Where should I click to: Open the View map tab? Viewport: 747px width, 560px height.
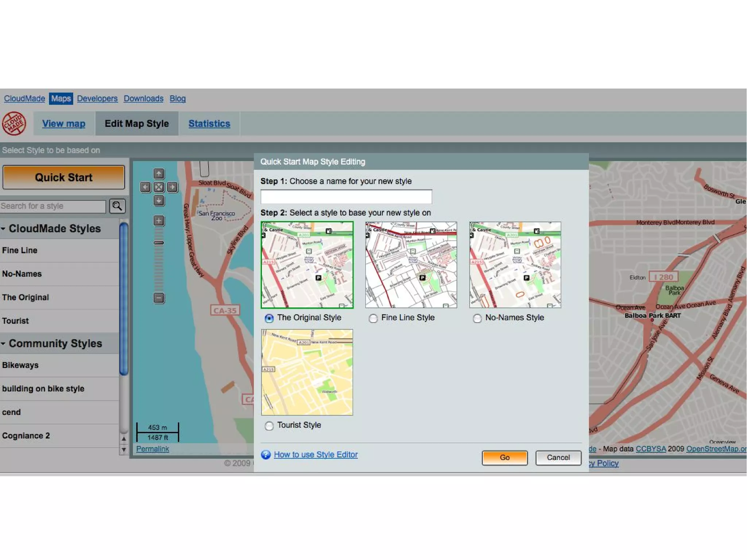63,124
